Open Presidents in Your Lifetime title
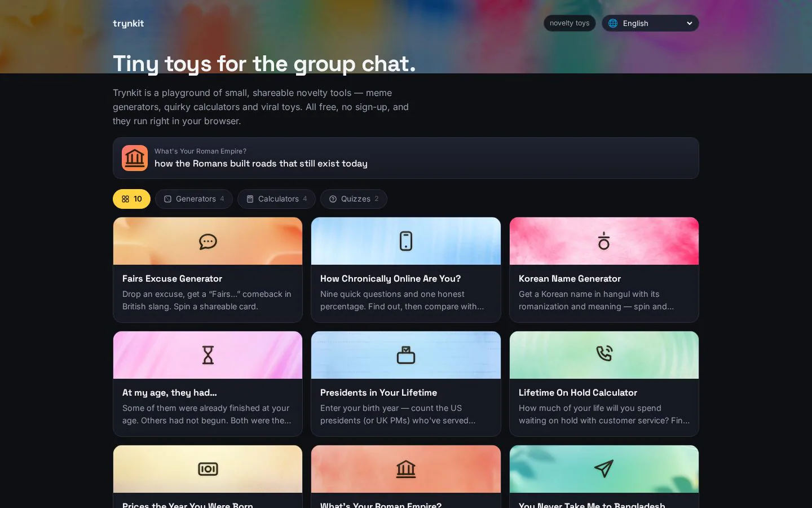This screenshot has width=812, height=508. (x=378, y=393)
